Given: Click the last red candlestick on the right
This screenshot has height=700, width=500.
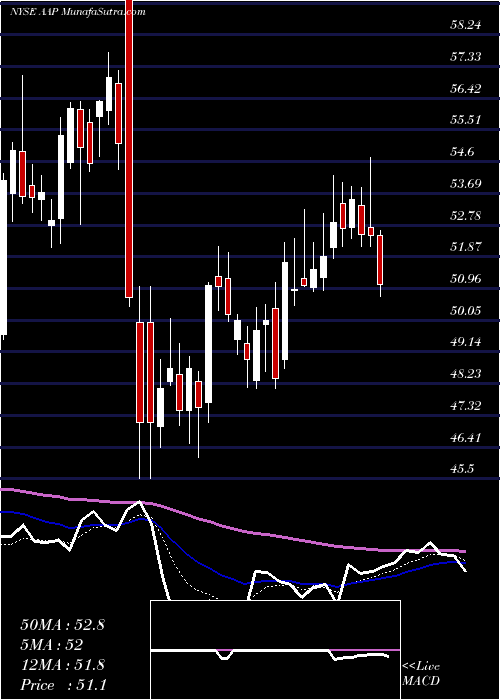Looking at the screenshot, I should [380, 260].
